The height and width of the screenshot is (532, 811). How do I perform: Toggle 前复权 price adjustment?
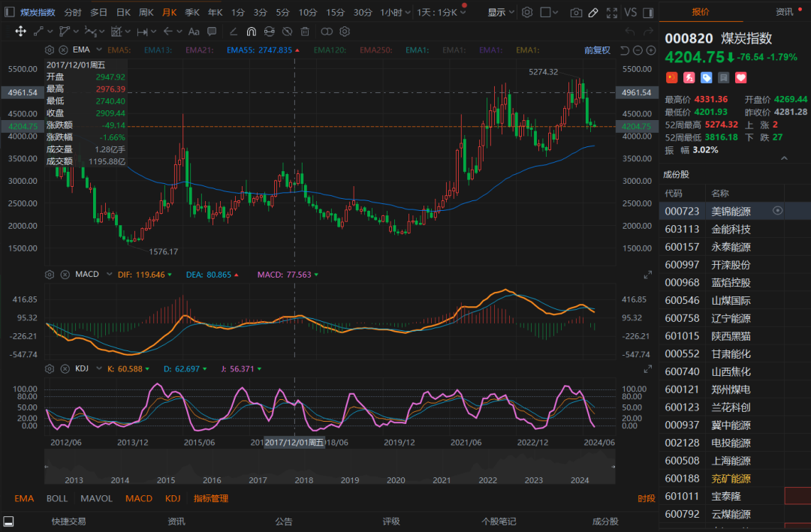point(597,50)
